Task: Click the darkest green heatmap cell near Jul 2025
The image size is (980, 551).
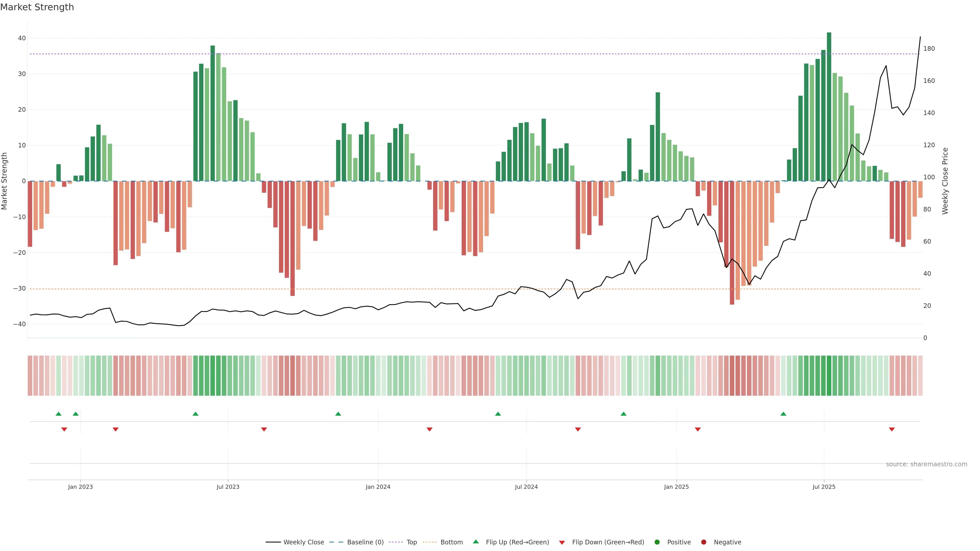Action: coord(829,376)
